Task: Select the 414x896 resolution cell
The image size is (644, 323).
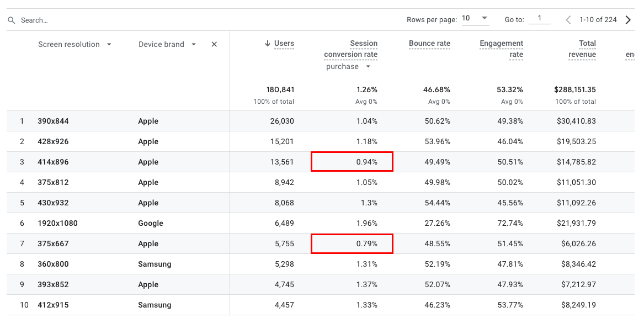Action: pyautogui.click(x=53, y=162)
